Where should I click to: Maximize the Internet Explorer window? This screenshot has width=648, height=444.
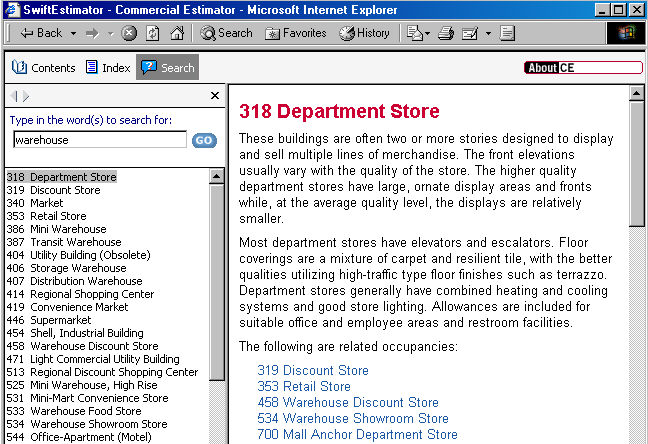[x=619, y=10]
